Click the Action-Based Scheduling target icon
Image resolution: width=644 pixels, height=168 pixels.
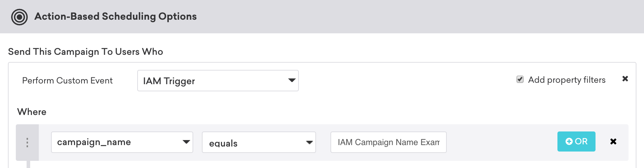click(19, 17)
